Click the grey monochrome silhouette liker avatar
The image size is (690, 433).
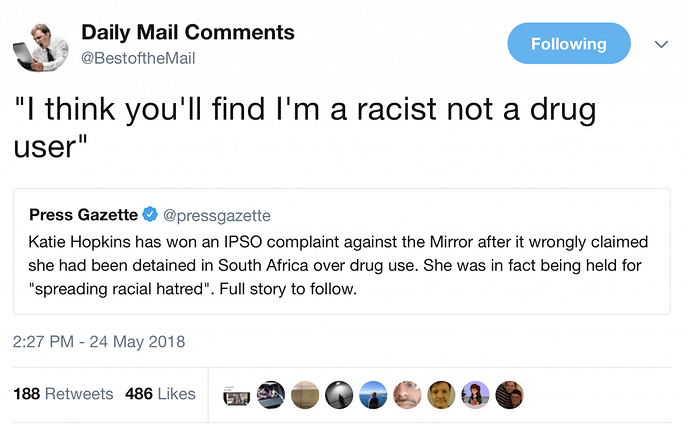(x=340, y=395)
